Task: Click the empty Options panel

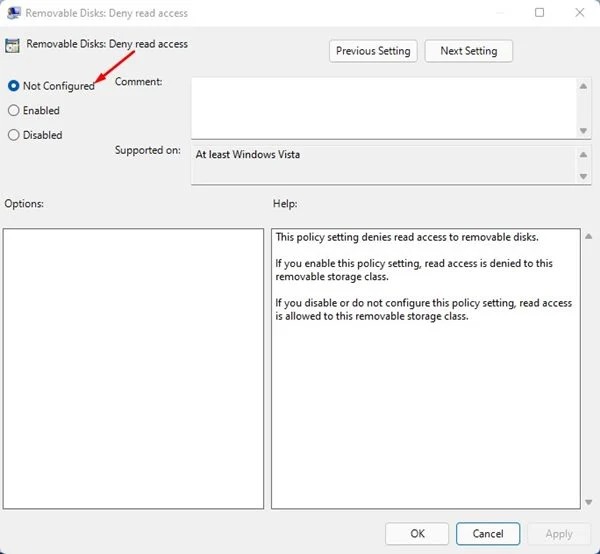Action: coord(133,369)
